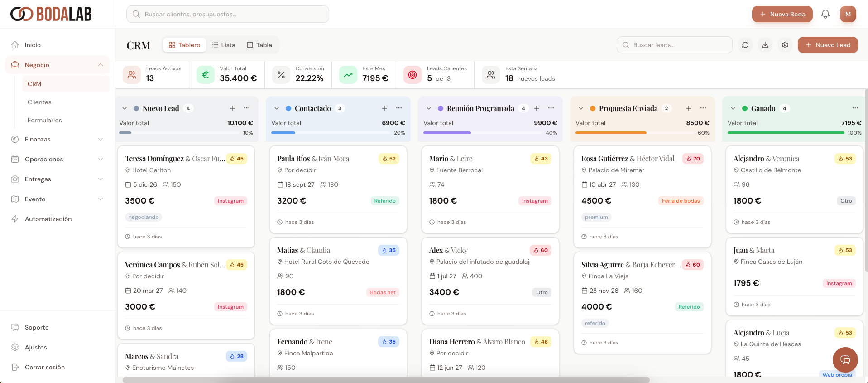
Task: Open the chat support bubble
Action: coord(845,360)
